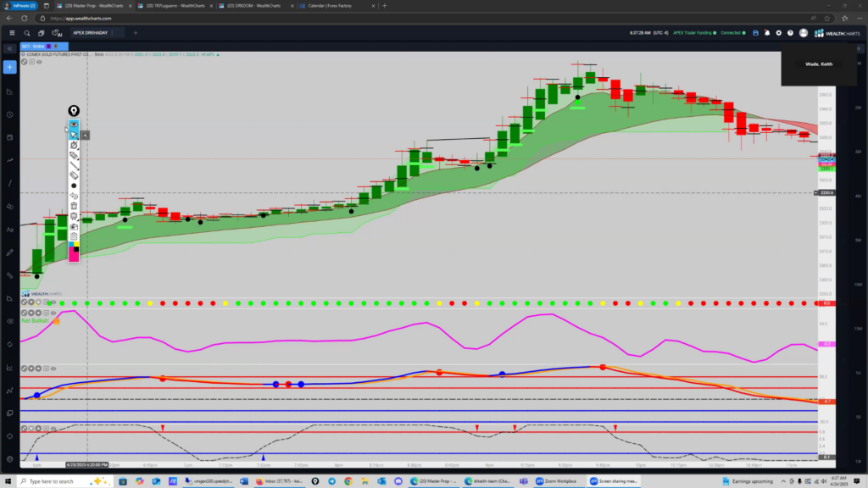The height and width of the screenshot is (488, 868).
Task: Select the eraser tool in floating toolbar
Action: (74, 176)
